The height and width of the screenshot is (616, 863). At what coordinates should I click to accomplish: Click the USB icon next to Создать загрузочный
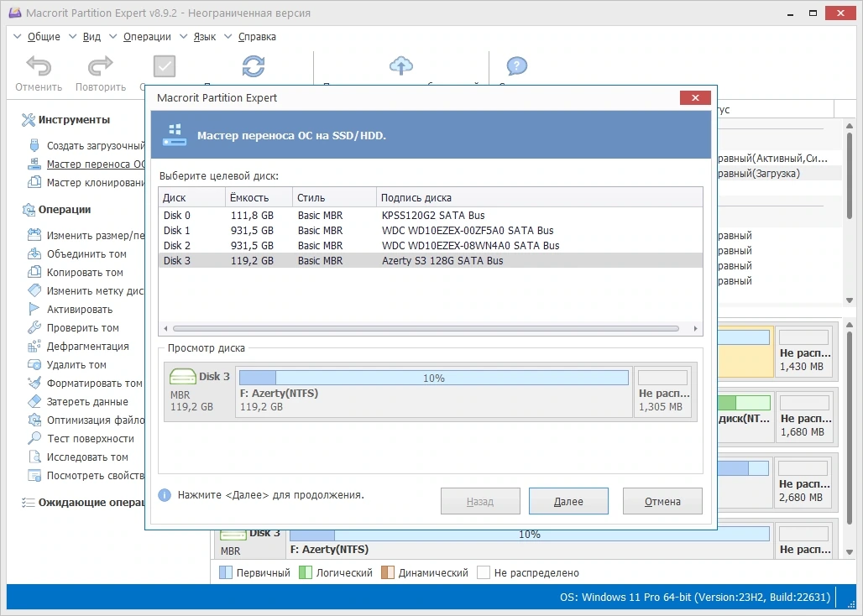click(x=34, y=145)
